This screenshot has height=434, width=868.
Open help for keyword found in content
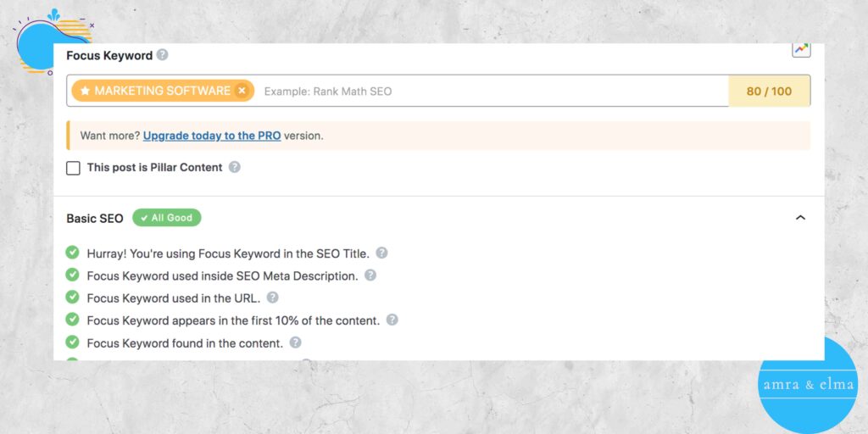[296, 342]
